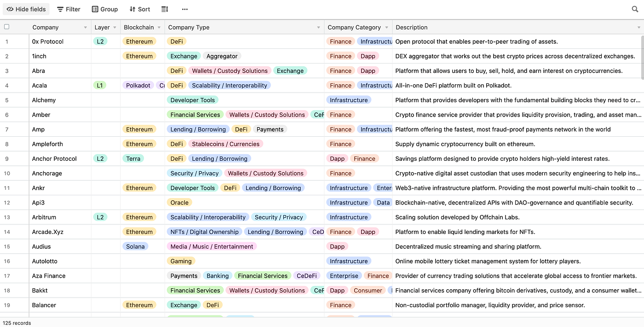
Task: Select the Arbitrum company cell
Action: click(x=60, y=217)
